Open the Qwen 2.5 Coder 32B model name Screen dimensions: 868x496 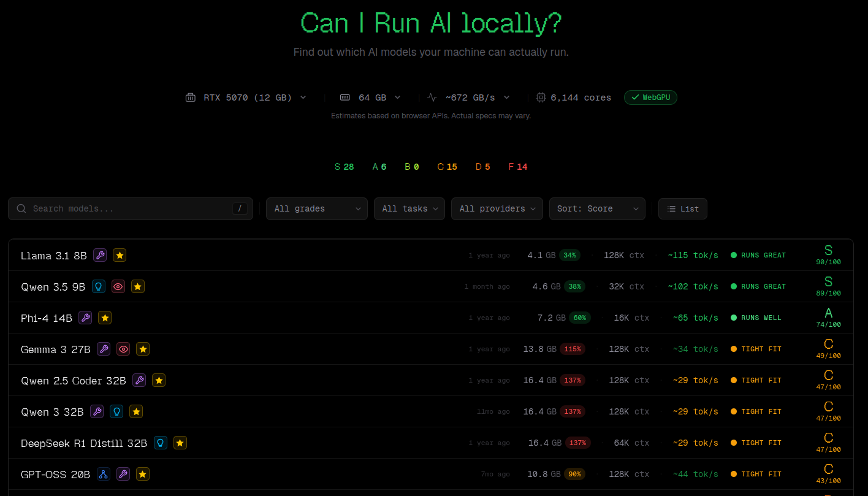coord(74,381)
